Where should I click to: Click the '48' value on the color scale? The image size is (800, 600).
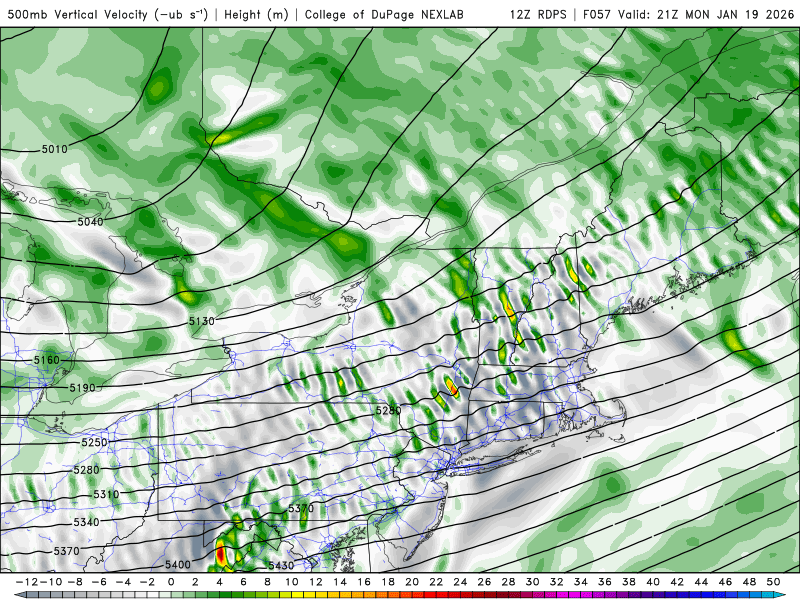pyautogui.click(x=749, y=582)
